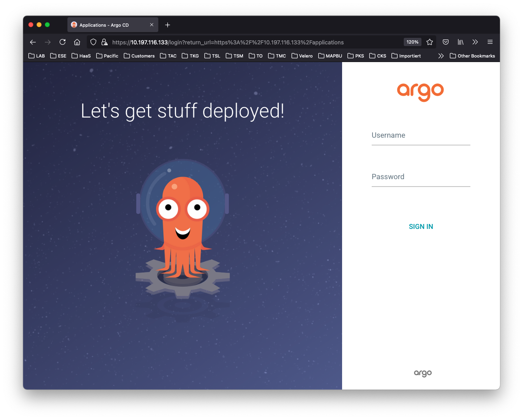523x420 pixels.
Task: Bookmark this page with the star icon
Action: click(430, 42)
